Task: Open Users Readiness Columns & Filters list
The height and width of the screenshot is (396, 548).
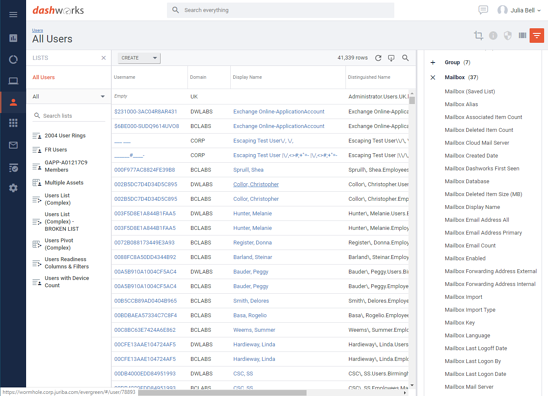Action: (x=66, y=263)
